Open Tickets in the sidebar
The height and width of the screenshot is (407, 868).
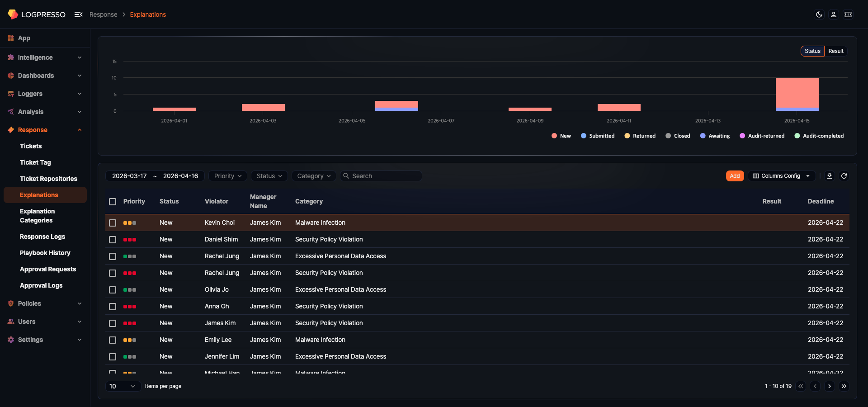coord(31,146)
